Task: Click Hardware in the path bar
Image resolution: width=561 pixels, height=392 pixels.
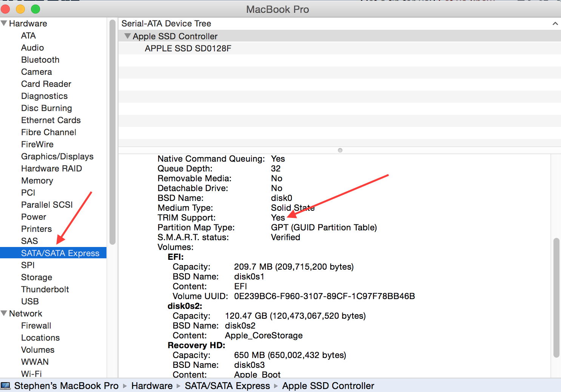Action: [x=152, y=386]
